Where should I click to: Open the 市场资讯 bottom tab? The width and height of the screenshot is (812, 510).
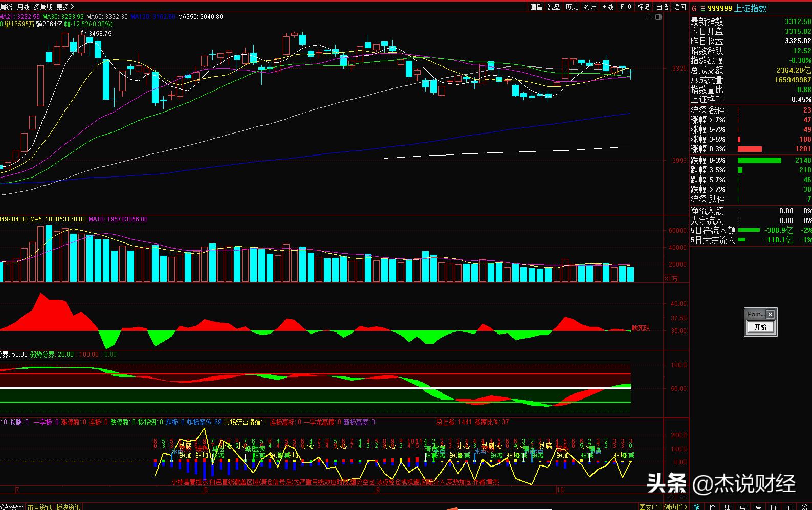coord(39,506)
